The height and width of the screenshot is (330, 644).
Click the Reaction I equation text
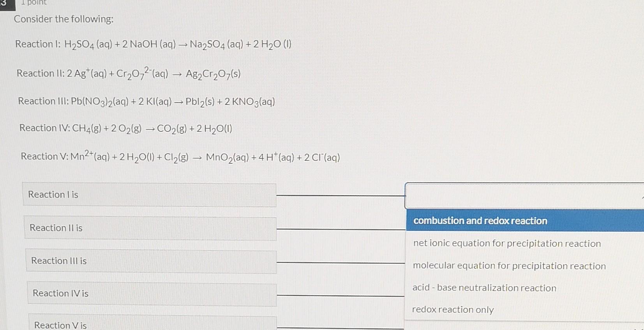pos(153,44)
